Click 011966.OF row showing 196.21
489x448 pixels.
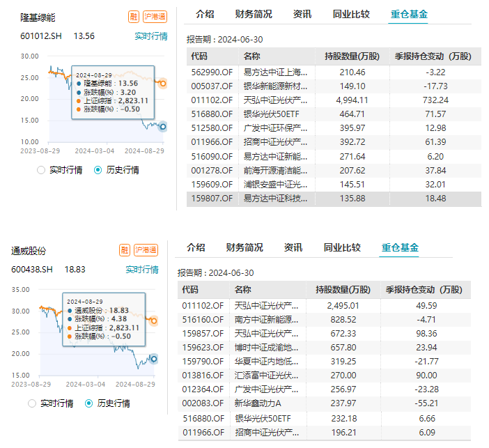pyautogui.click(x=325, y=433)
